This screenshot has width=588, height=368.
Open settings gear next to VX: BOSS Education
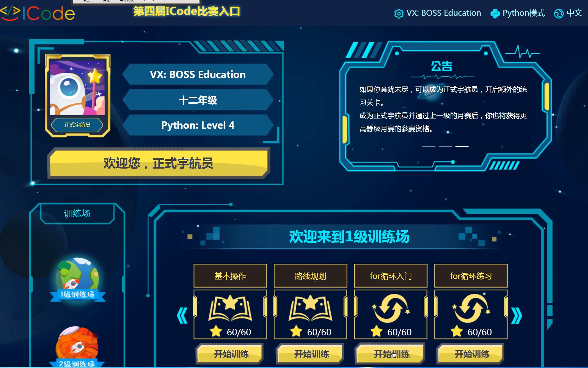click(399, 13)
